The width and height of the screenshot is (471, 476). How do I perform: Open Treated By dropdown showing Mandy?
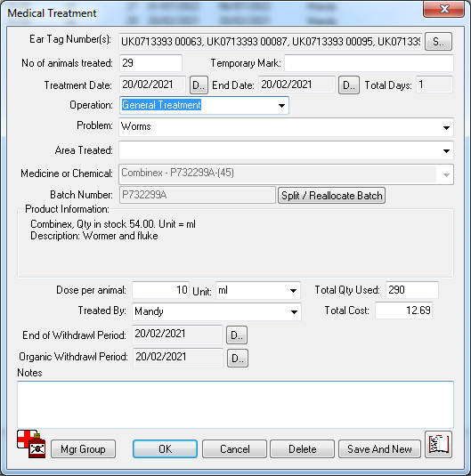(294, 311)
